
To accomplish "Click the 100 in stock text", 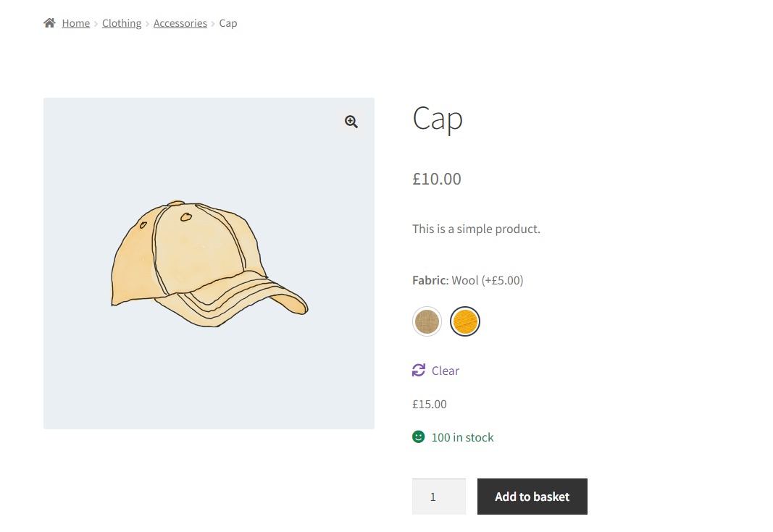I will [x=462, y=437].
